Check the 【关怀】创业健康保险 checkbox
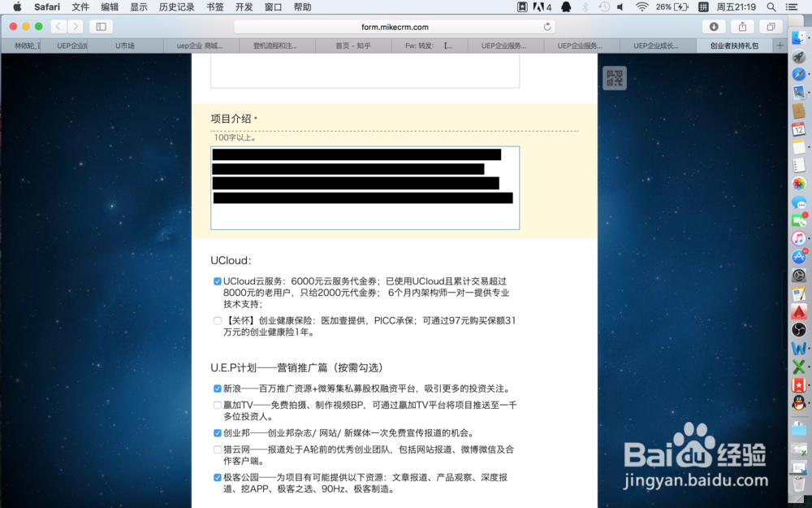812x508 pixels. click(x=218, y=321)
